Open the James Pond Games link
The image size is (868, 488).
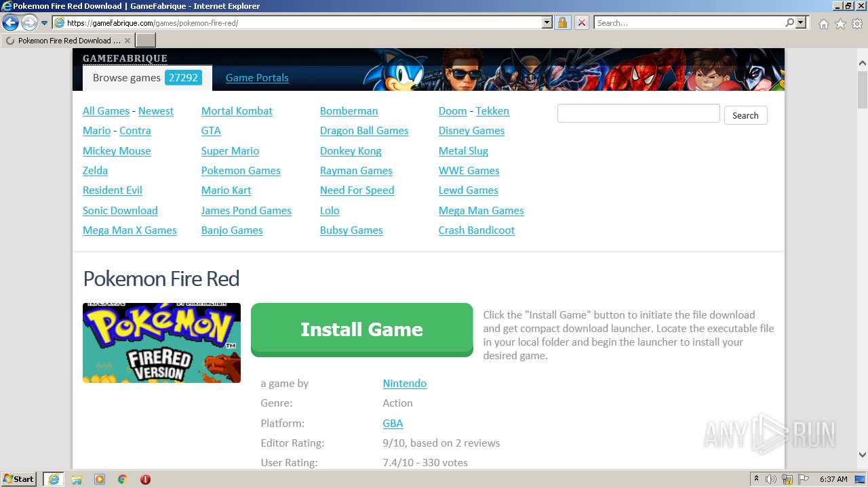pyautogui.click(x=246, y=210)
